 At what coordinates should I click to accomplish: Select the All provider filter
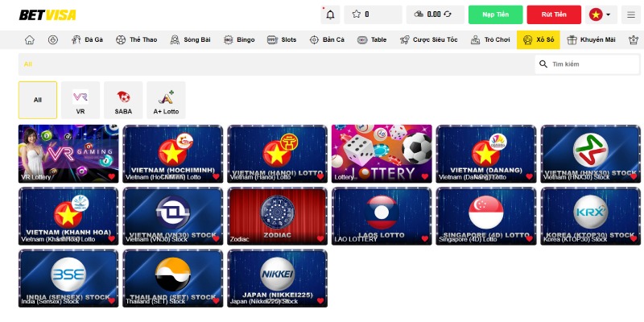[x=38, y=100]
